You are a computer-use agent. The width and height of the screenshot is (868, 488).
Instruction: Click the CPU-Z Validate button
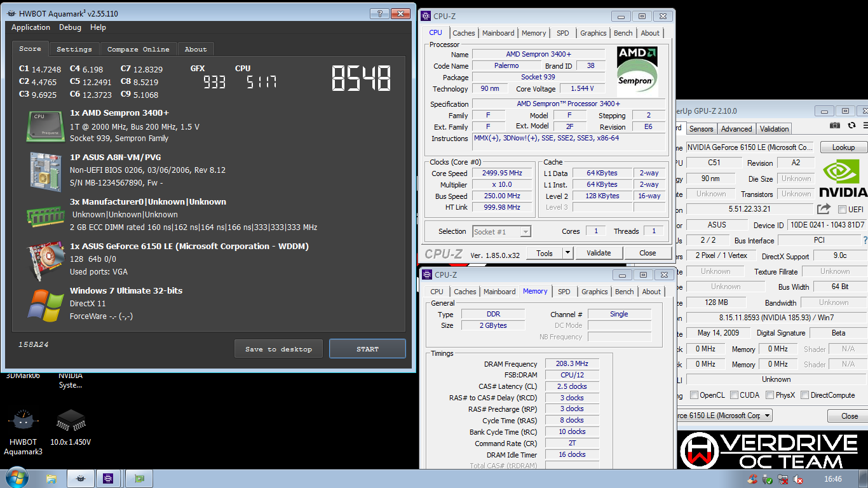point(599,253)
